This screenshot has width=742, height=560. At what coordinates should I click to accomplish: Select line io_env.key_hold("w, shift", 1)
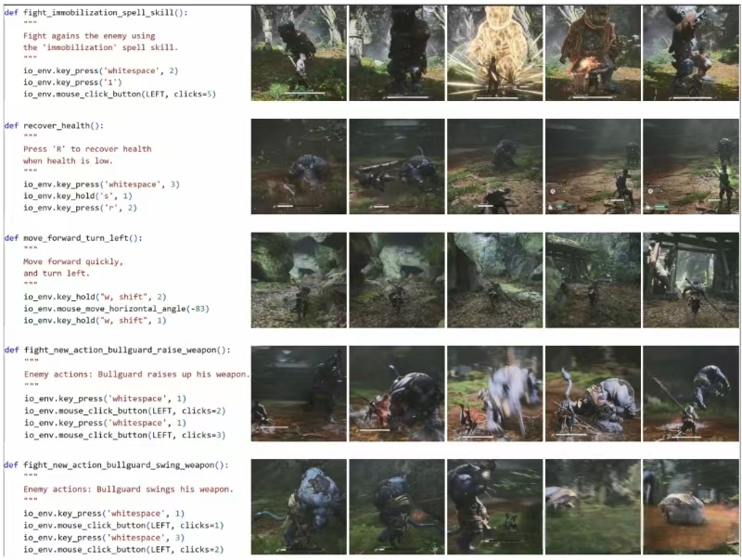point(96,321)
